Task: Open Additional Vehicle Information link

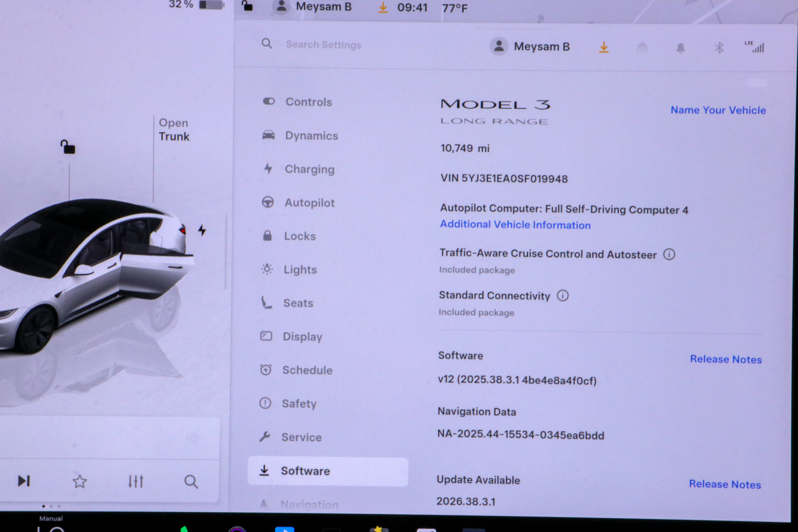Action: [515, 225]
